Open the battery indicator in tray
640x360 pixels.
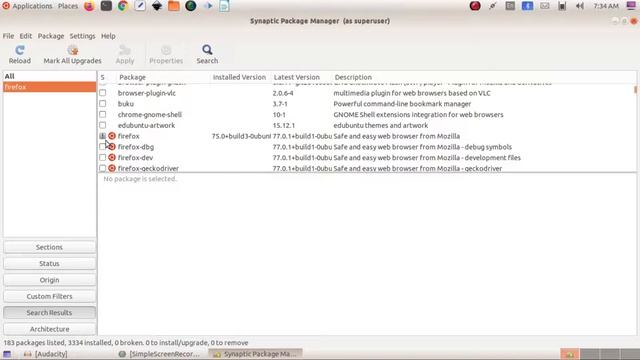tap(562, 6)
